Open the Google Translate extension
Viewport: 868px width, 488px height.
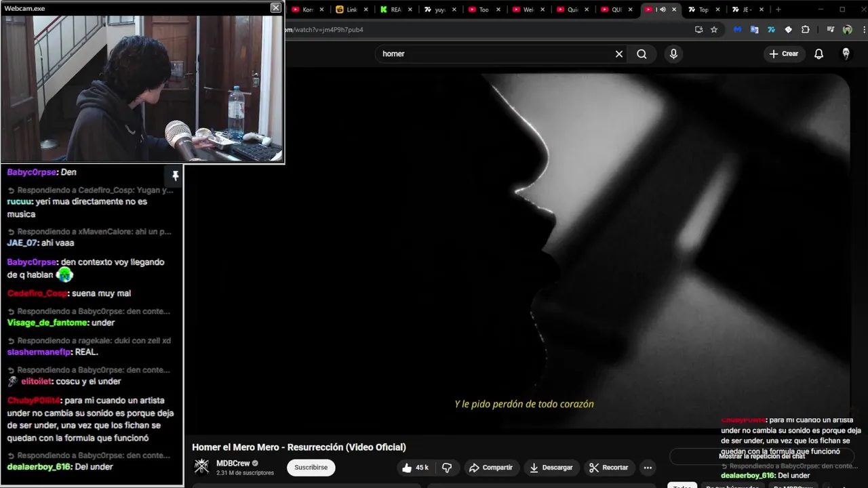[x=754, y=30]
